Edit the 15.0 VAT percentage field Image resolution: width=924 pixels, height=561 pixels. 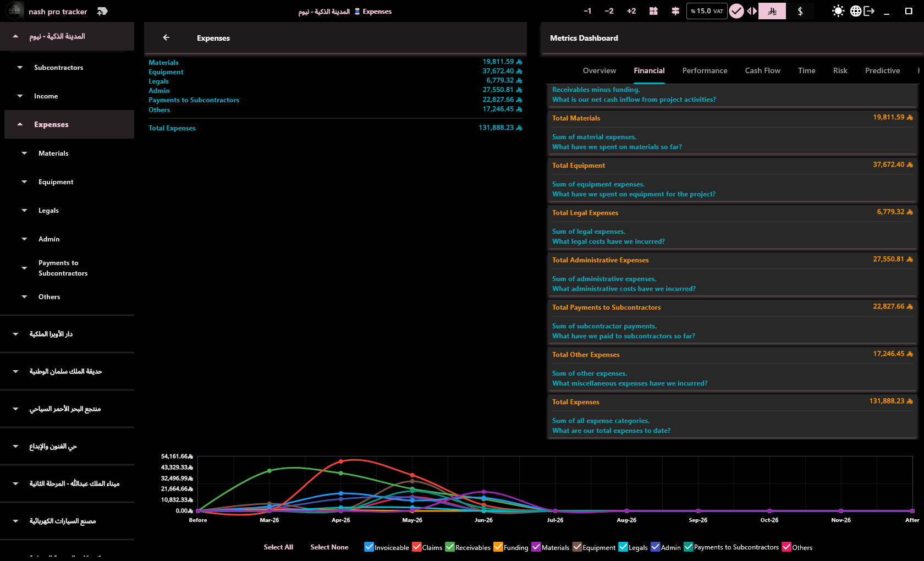[x=707, y=11]
